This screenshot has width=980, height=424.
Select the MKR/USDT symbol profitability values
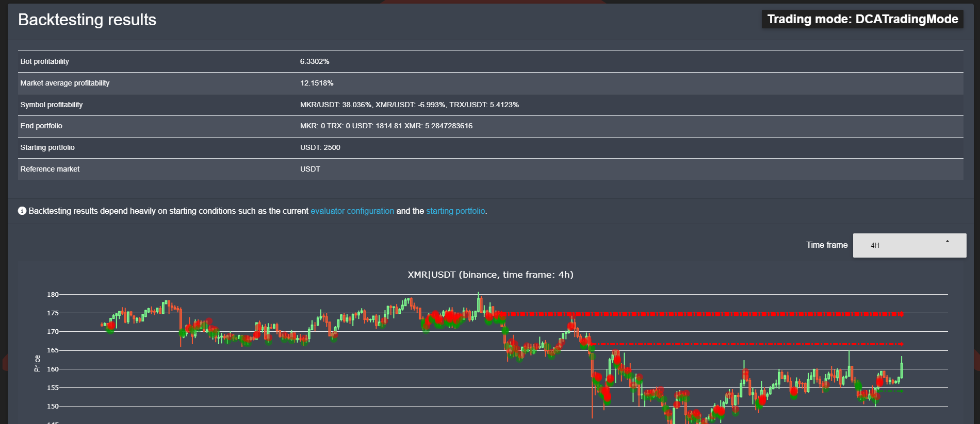click(x=410, y=105)
